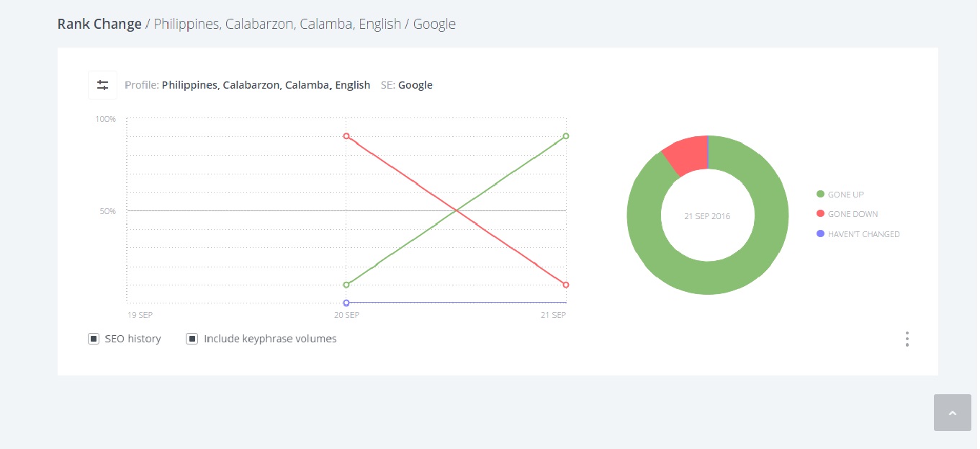The width and height of the screenshot is (980, 449).
Task: Click the red data point on 20 Sep
Action: pyautogui.click(x=346, y=136)
